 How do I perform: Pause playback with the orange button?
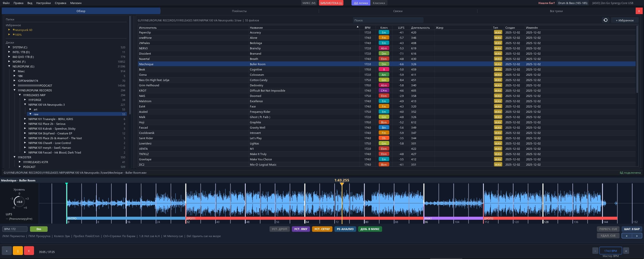click(18, 251)
